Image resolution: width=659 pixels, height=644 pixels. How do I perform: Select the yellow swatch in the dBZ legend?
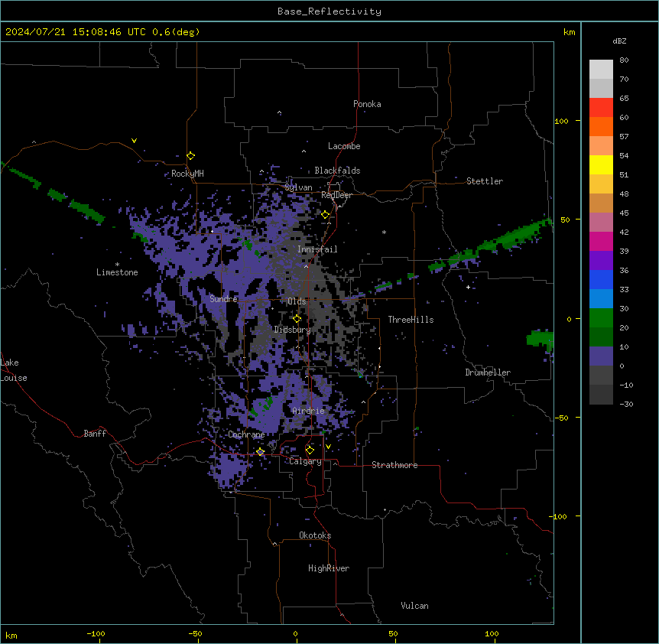tap(601, 164)
